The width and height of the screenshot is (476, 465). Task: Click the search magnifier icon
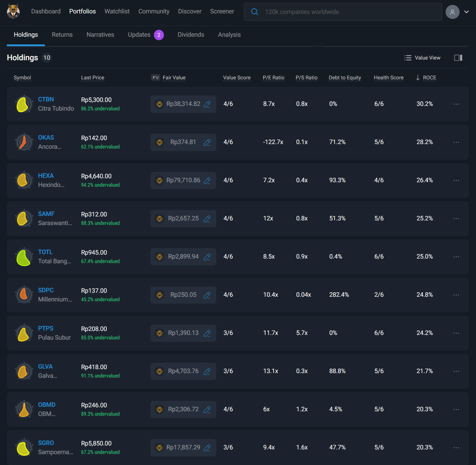pos(254,12)
